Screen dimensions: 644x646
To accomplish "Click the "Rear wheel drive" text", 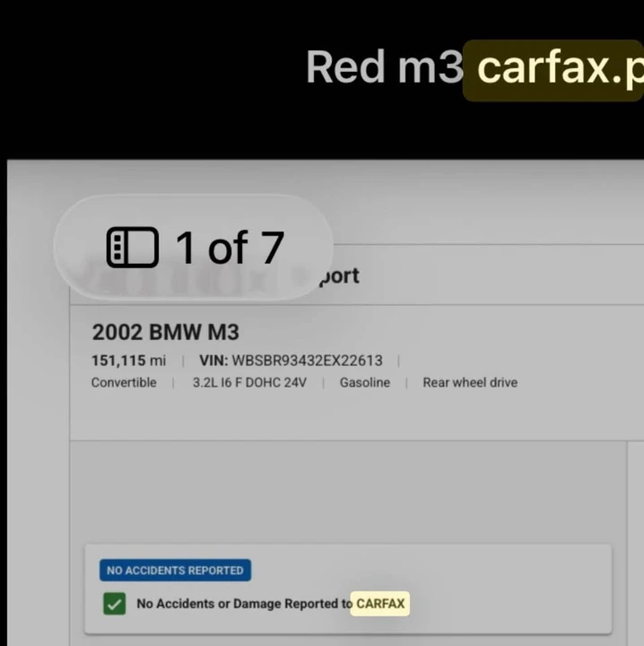I will coord(470,382).
